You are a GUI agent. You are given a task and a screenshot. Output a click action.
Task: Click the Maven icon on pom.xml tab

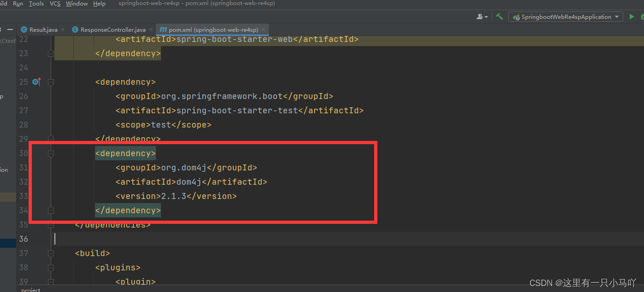click(163, 29)
